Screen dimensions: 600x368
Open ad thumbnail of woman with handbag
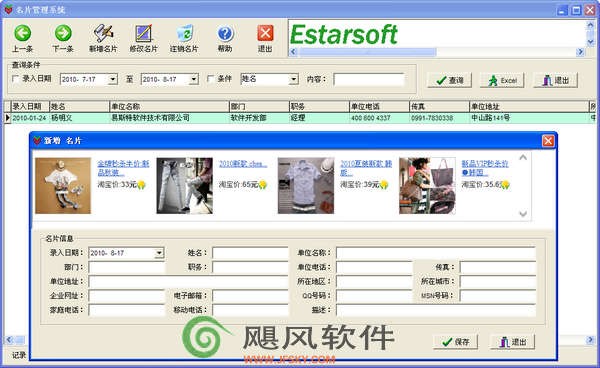click(x=427, y=186)
